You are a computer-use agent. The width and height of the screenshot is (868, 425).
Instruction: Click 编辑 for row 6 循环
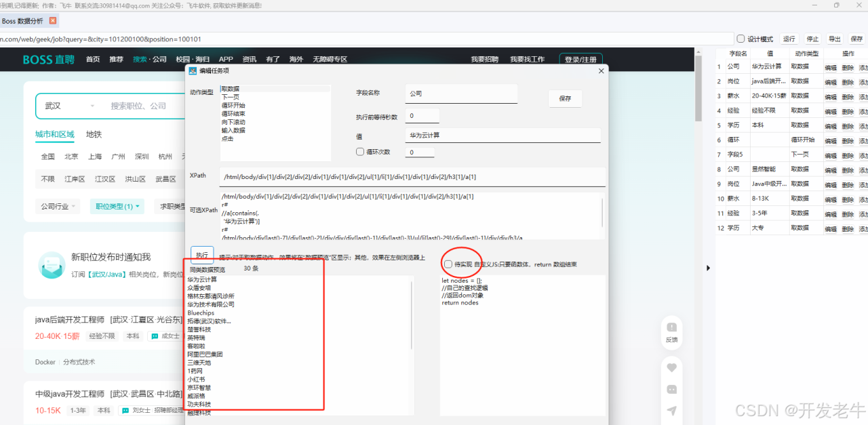(x=831, y=140)
